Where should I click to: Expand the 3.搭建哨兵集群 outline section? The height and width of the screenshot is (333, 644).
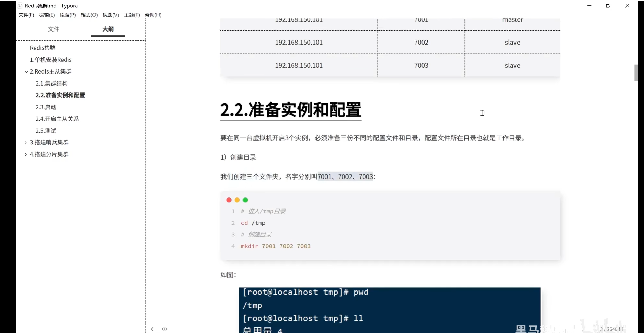tap(26, 143)
